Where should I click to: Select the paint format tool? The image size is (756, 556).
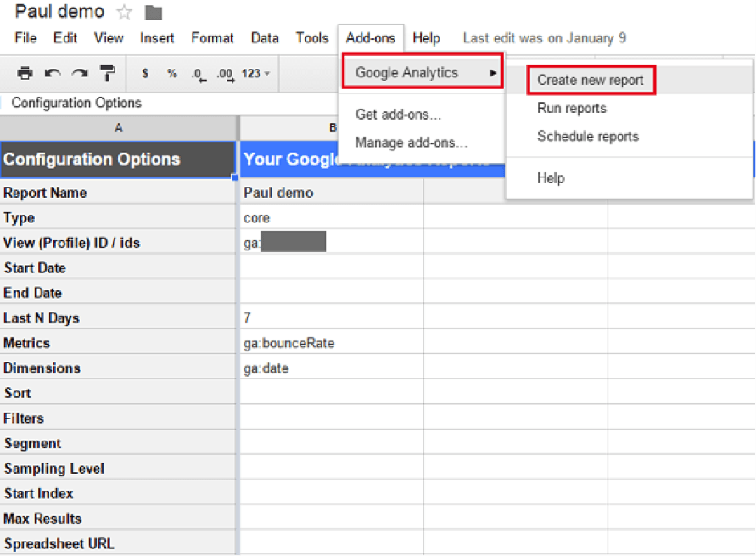[107, 73]
